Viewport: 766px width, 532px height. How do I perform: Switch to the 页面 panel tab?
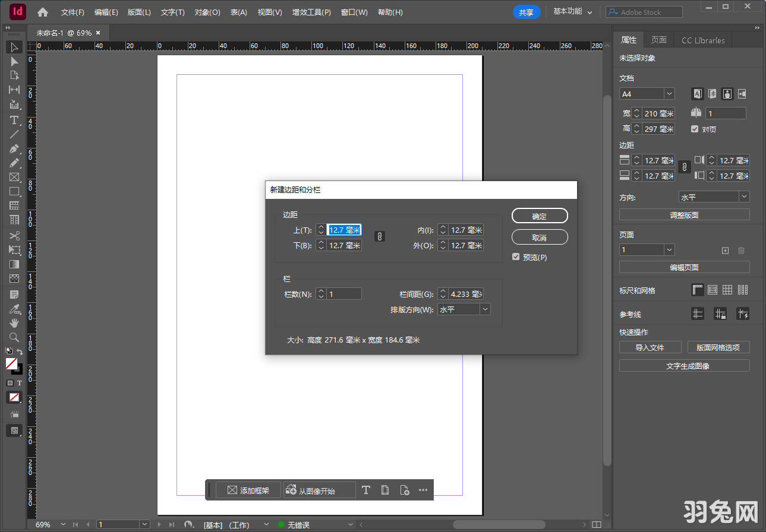(659, 40)
